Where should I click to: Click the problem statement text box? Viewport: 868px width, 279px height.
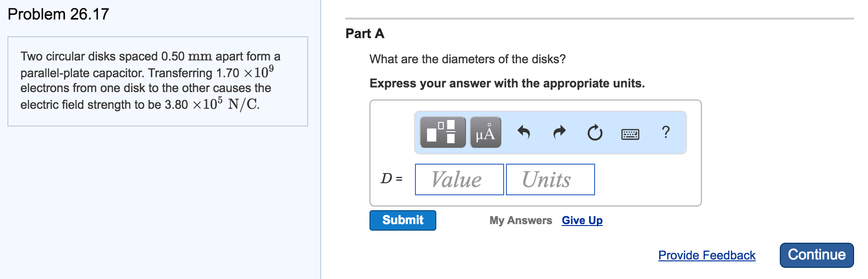tap(157, 81)
